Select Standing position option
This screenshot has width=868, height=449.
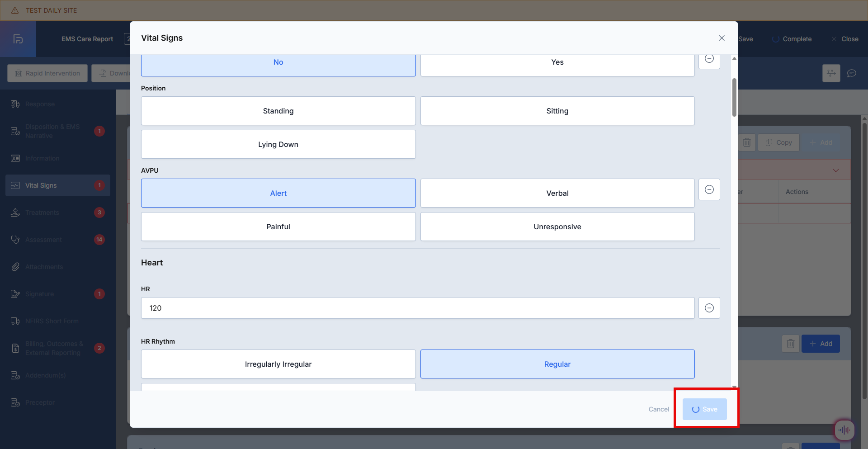pyautogui.click(x=278, y=111)
